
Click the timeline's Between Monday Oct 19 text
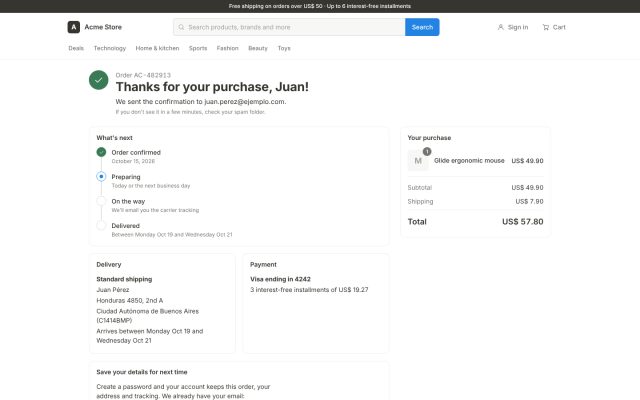click(172, 235)
